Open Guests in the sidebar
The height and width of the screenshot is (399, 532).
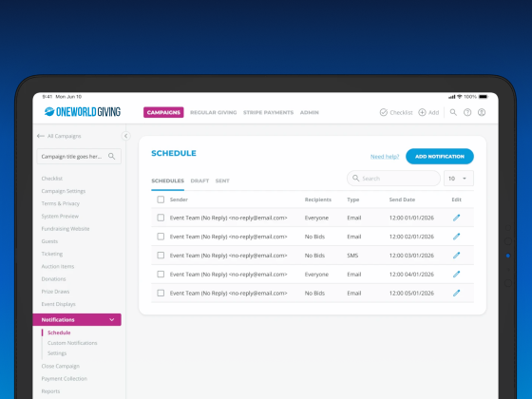coord(49,241)
